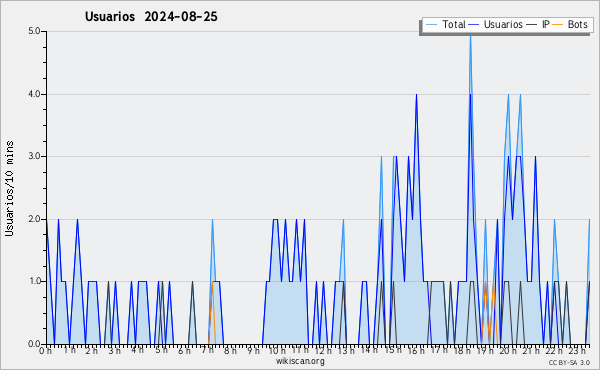
Task: Click the '2.0' y-axis value
Action: click(34, 219)
